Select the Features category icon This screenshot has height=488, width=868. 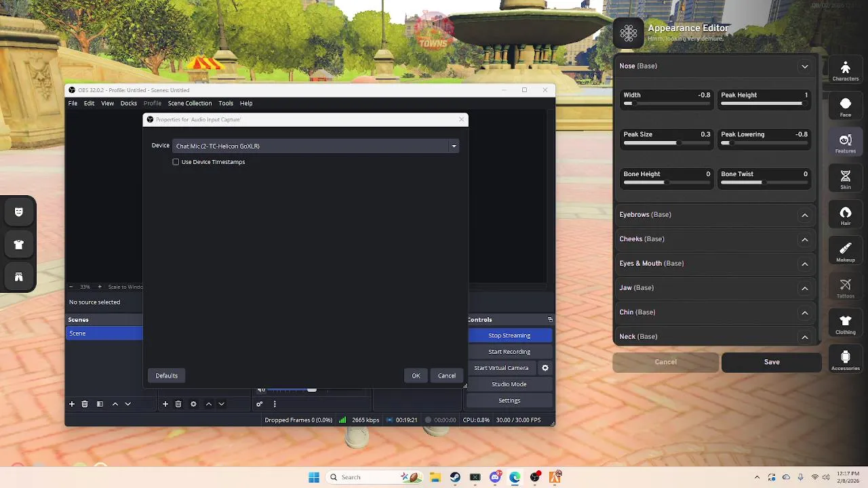coord(845,143)
